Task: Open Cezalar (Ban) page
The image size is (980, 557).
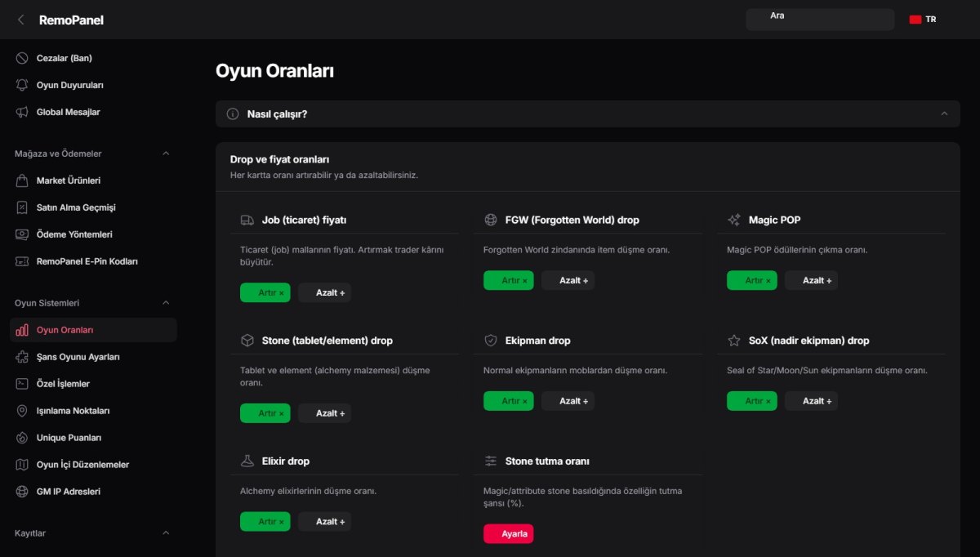Action: 93,58
